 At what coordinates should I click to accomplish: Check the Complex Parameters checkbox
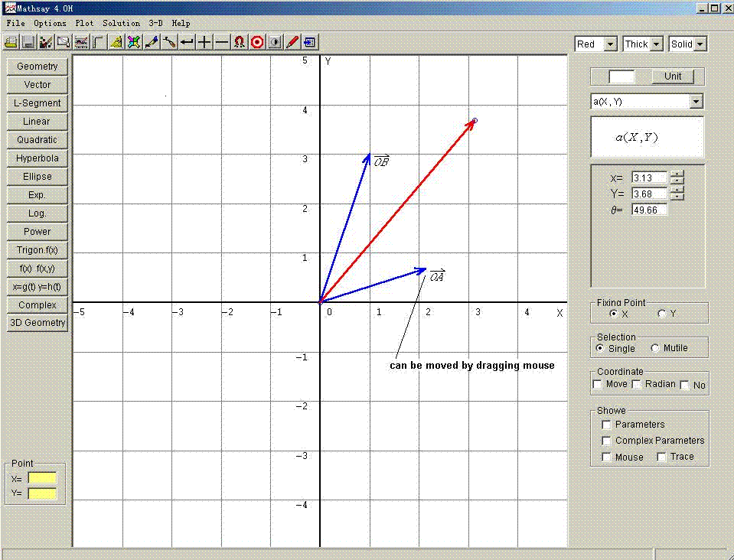click(x=607, y=441)
